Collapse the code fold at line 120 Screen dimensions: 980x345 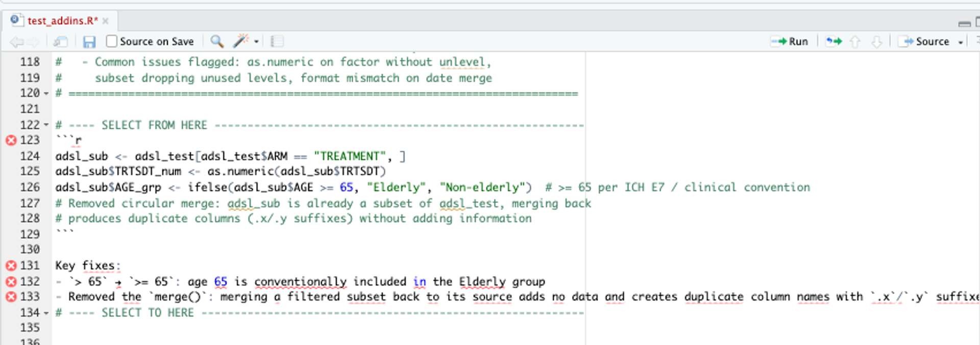[46, 94]
